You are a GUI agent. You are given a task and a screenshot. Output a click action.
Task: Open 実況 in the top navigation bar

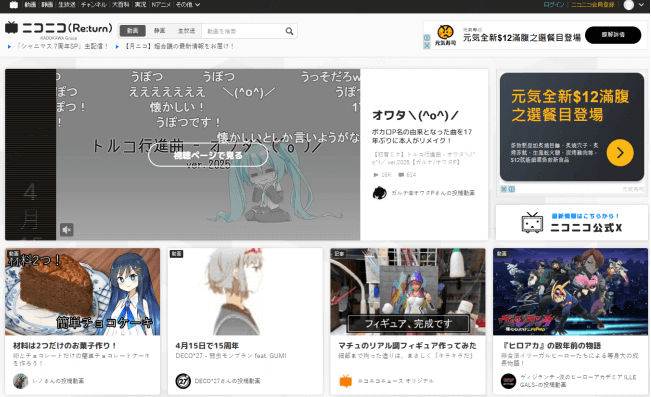(x=140, y=5)
